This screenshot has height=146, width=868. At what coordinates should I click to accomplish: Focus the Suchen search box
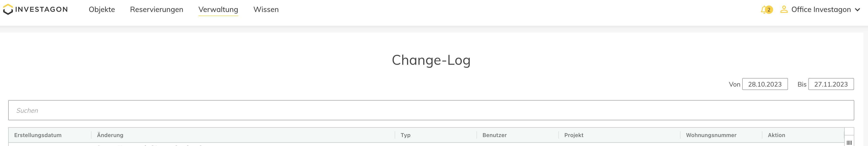coord(431,110)
